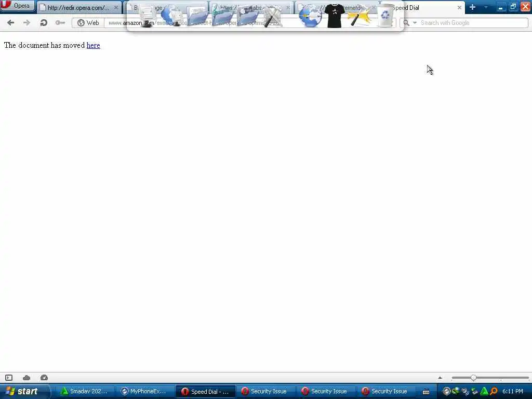Viewport: 532px width, 399px height.
Task: Launch the internet globe dock icon
Action: click(310, 16)
